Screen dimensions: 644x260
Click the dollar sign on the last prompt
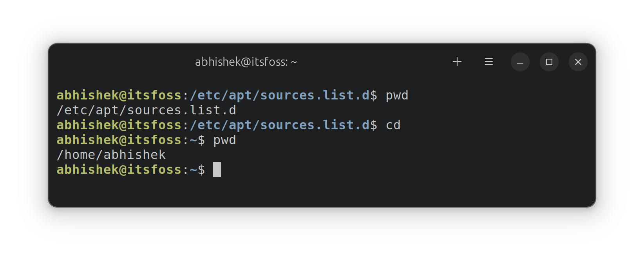(x=201, y=170)
